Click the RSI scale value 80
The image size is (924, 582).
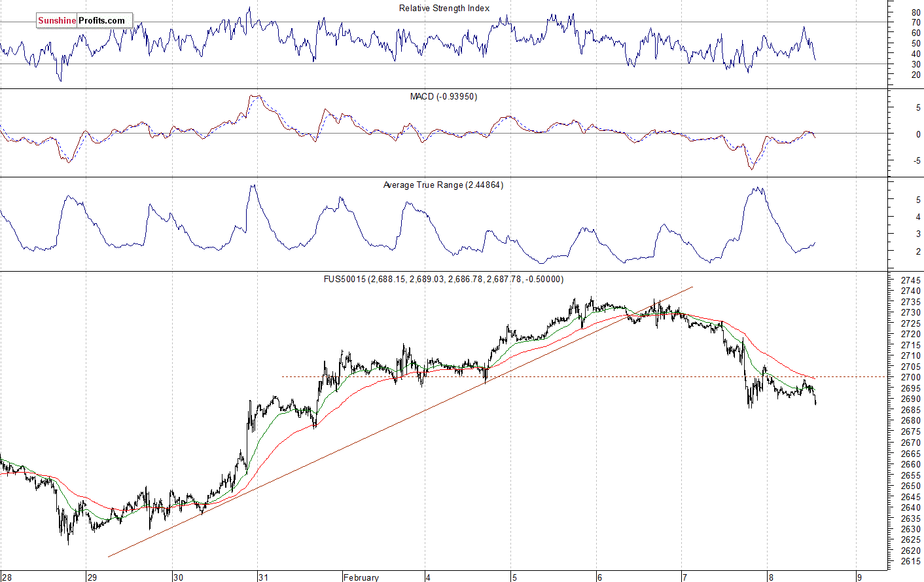click(916, 12)
